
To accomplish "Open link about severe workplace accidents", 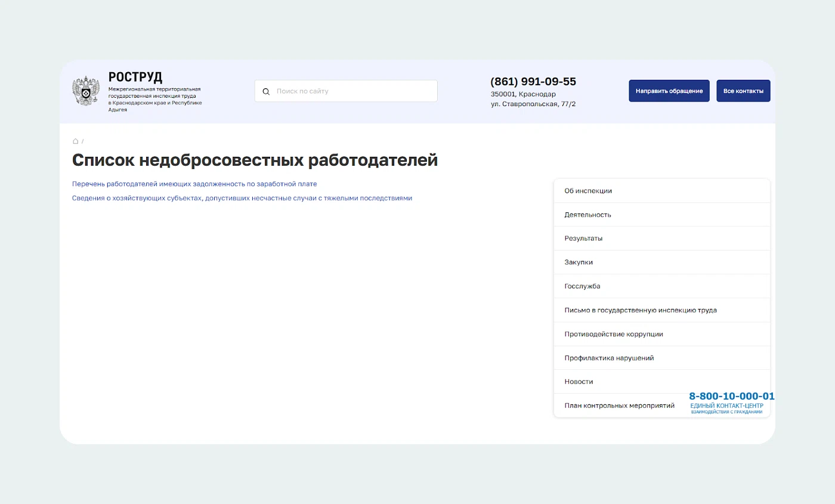I will [x=241, y=197].
